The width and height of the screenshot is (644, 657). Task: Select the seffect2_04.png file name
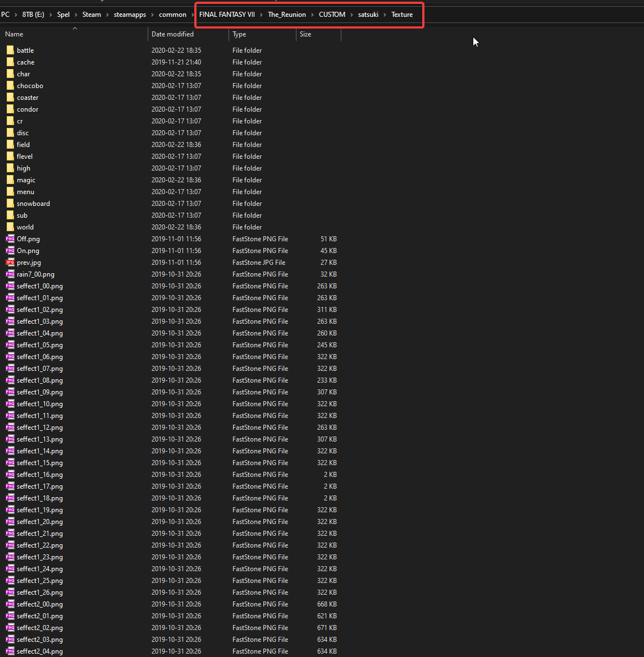tap(40, 651)
